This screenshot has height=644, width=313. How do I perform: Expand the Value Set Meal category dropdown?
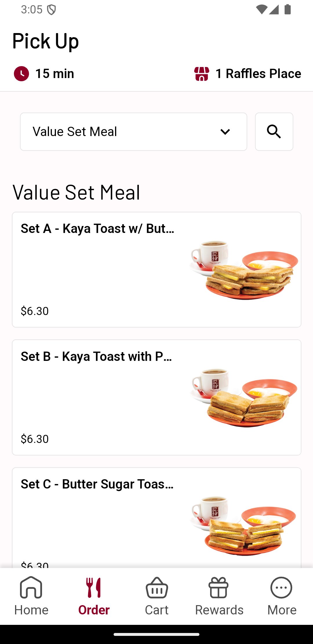pos(133,132)
